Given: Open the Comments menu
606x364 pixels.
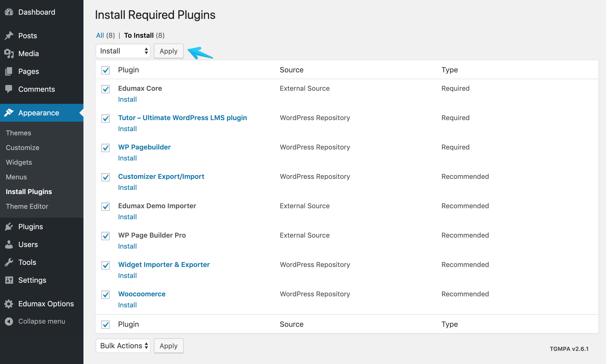Looking at the screenshot, I should [42, 89].
